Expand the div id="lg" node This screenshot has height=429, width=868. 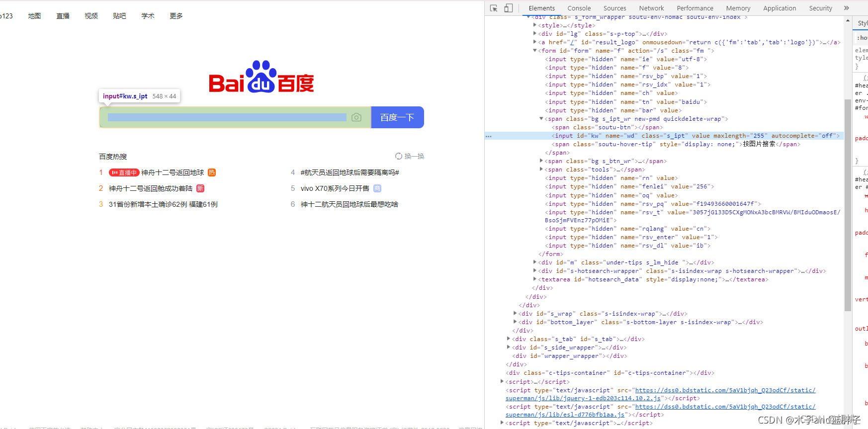coord(535,34)
